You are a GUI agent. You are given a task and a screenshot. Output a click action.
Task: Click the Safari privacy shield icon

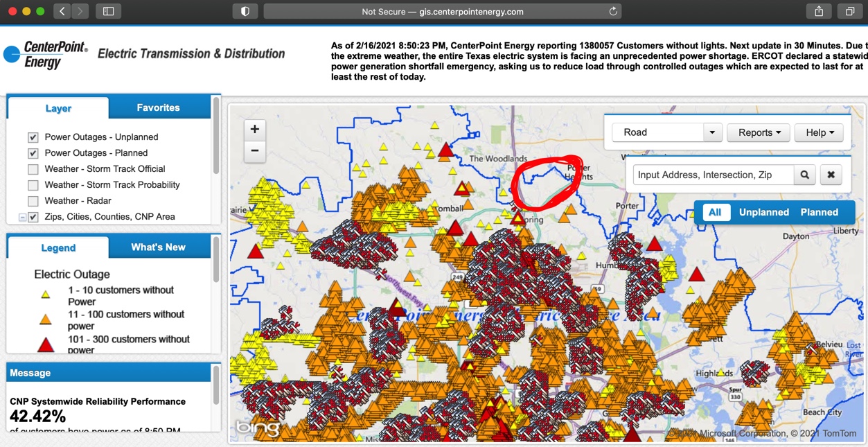coord(245,12)
